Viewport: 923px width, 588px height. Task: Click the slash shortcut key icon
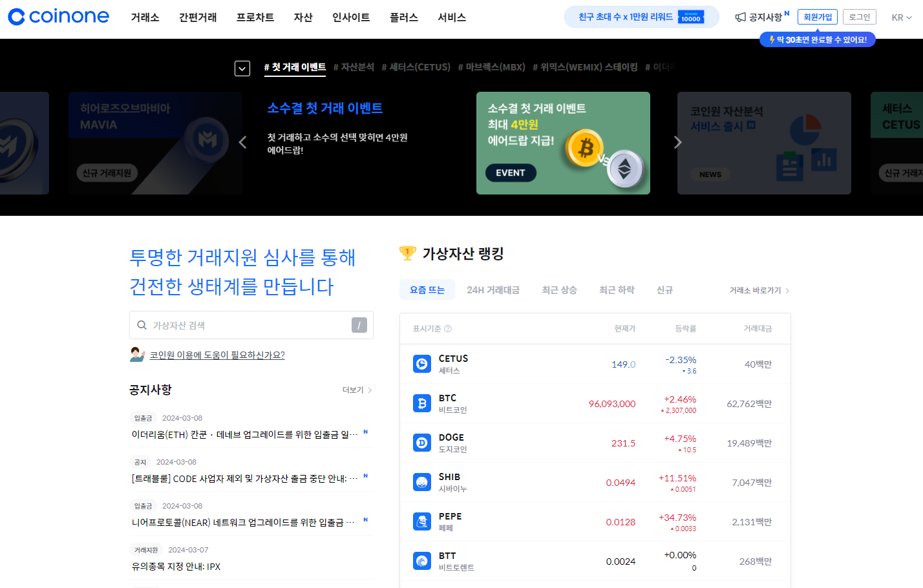pos(359,325)
